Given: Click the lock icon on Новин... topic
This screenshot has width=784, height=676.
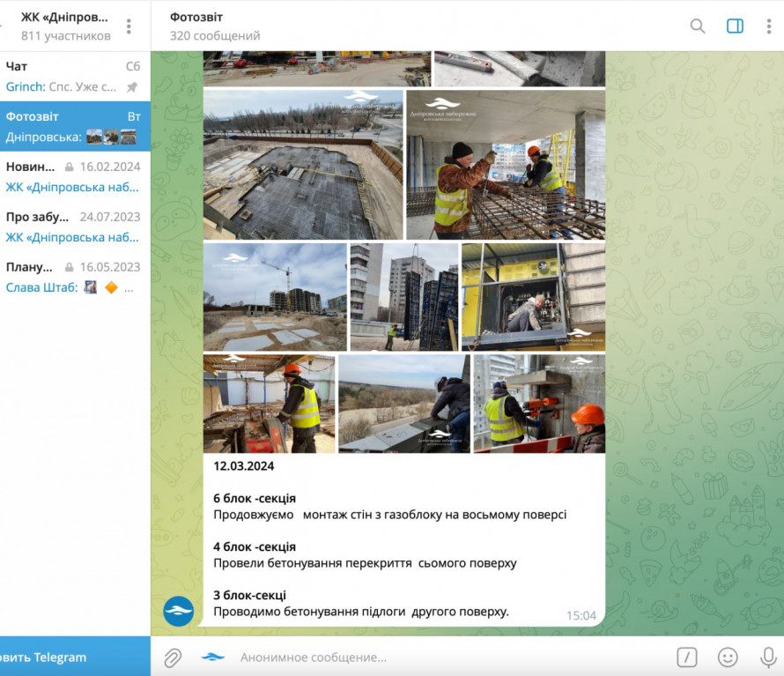Looking at the screenshot, I should pos(69,167).
